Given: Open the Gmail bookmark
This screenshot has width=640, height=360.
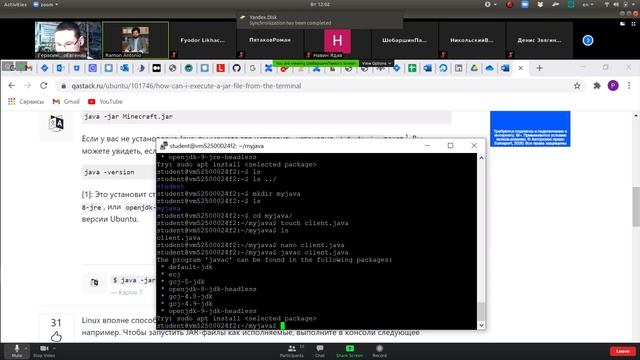Looking at the screenshot, I should 66,102.
